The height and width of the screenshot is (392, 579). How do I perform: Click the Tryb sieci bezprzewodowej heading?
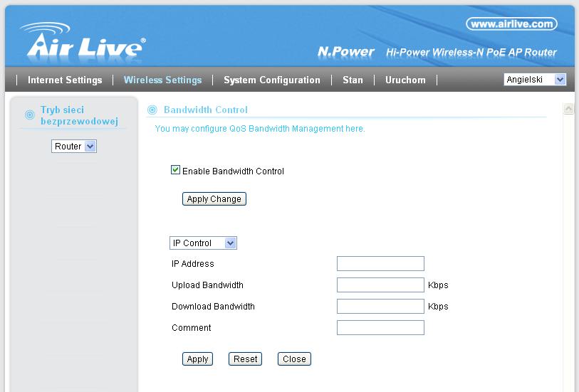point(79,115)
